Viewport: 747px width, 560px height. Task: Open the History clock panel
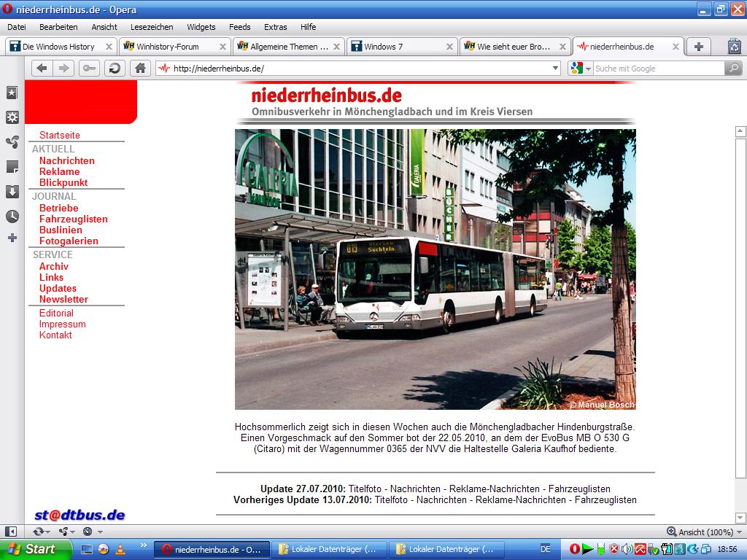[x=12, y=217]
